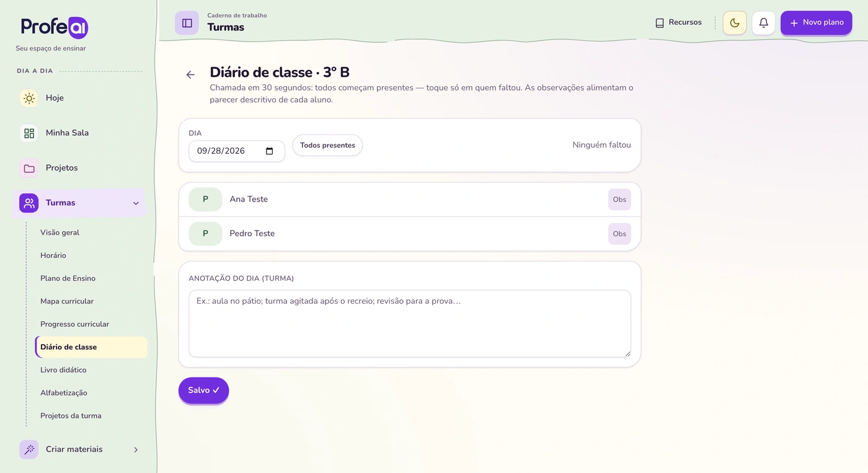Image resolution: width=868 pixels, height=473 pixels.
Task: Click the 'Hoje' sidebar label
Action: [x=55, y=98]
